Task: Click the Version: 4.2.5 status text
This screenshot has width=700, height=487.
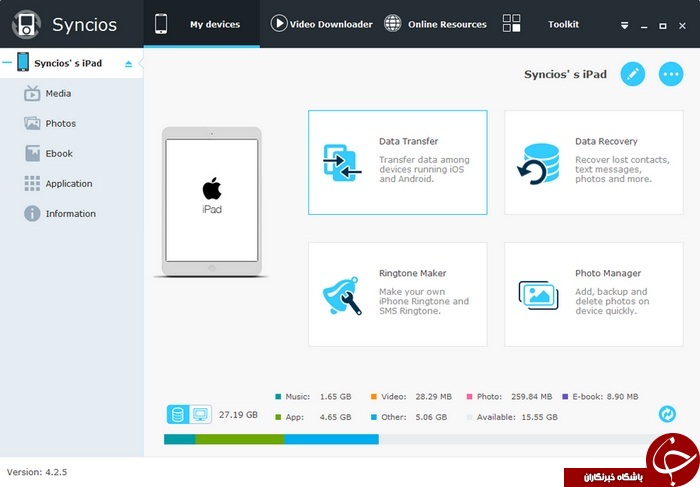Action: (37, 472)
